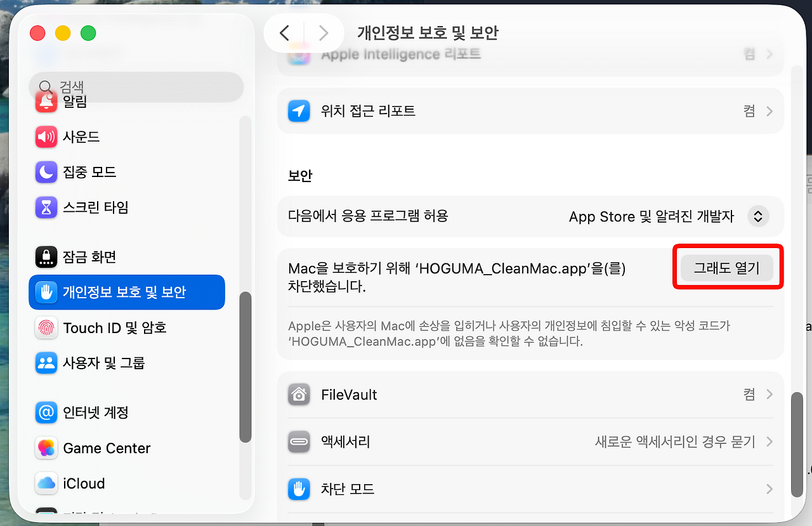Click the Lock Screen icon in sidebar
The width and height of the screenshot is (812, 526).
[46, 257]
